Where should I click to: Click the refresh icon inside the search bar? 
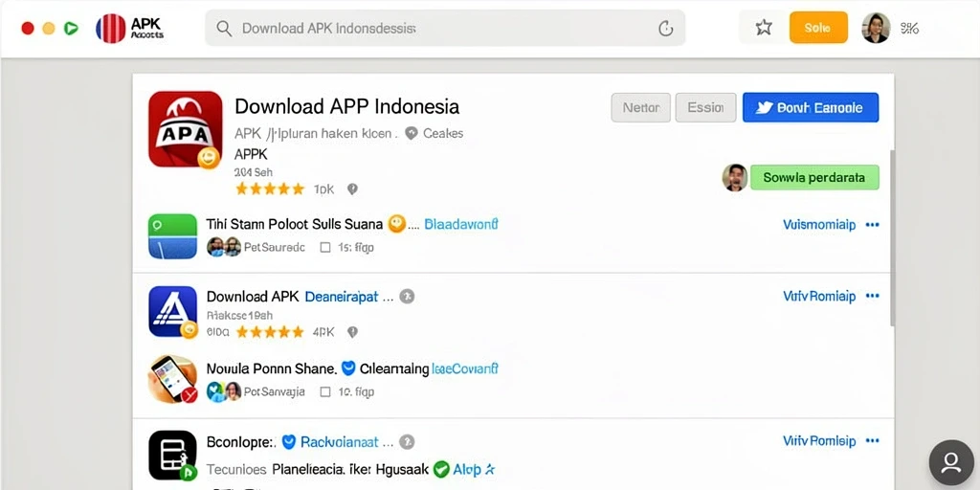[666, 29]
